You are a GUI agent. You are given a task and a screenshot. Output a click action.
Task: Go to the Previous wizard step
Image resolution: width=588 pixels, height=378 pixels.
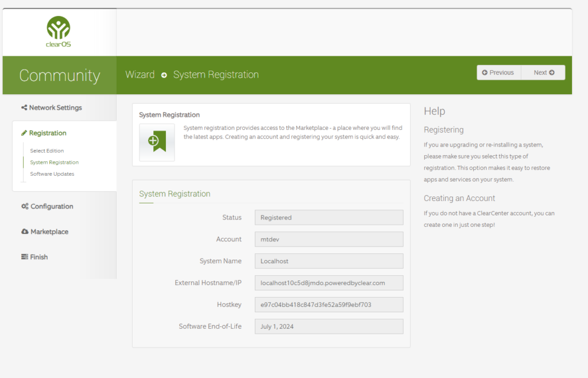coord(499,73)
